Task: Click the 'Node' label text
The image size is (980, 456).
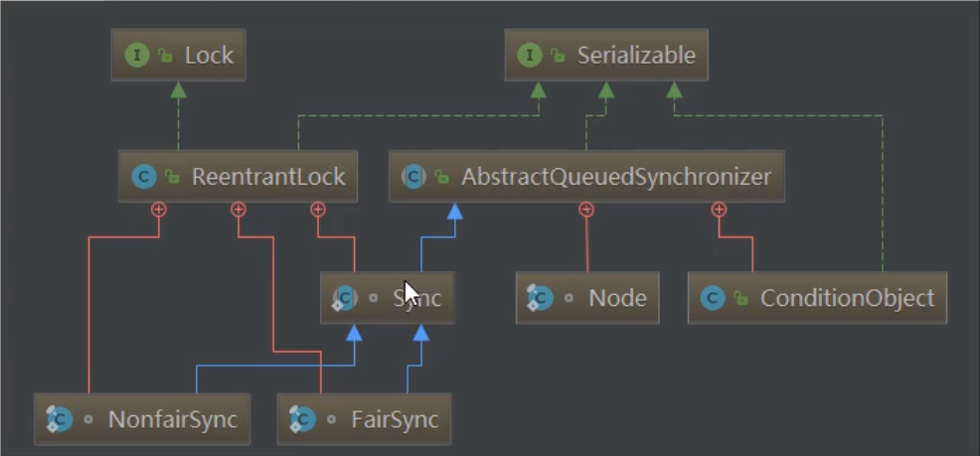Action: [x=617, y=298]
